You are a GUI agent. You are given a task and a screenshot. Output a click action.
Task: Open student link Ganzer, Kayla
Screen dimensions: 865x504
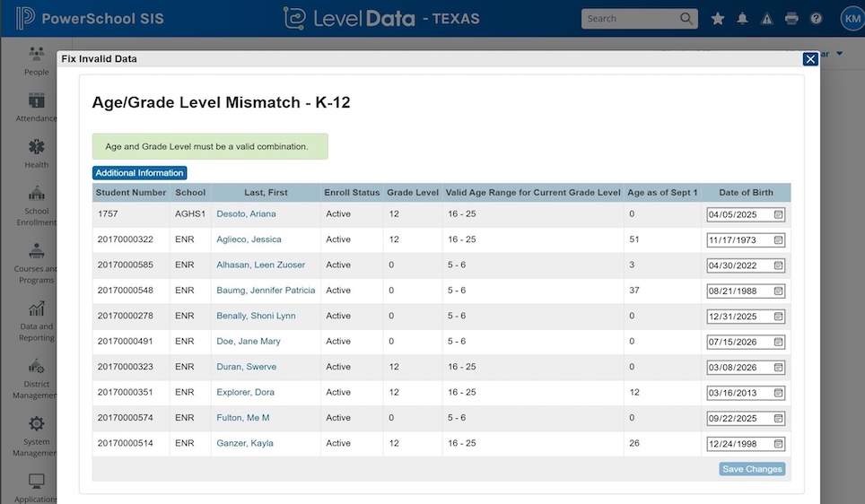pos(245,443)
